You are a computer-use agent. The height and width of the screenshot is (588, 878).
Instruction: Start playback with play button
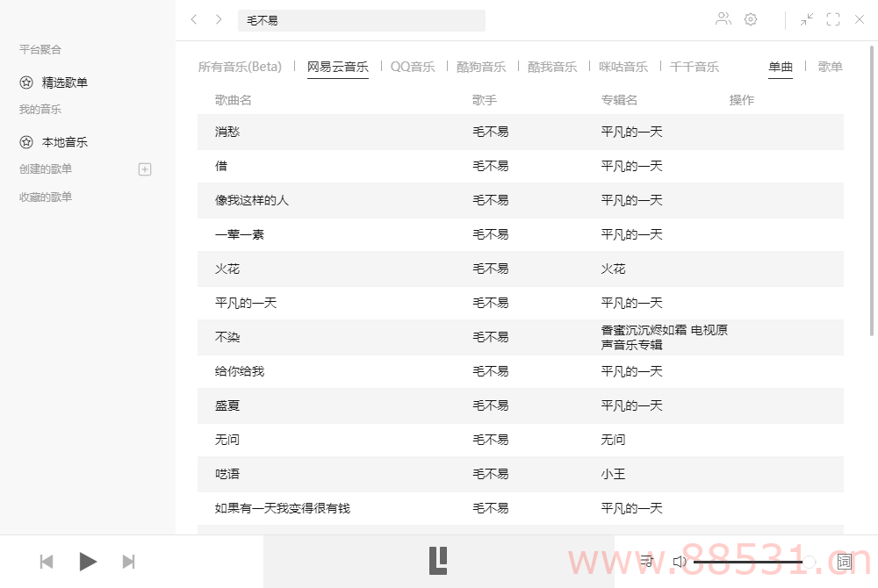tap(87, 561)
